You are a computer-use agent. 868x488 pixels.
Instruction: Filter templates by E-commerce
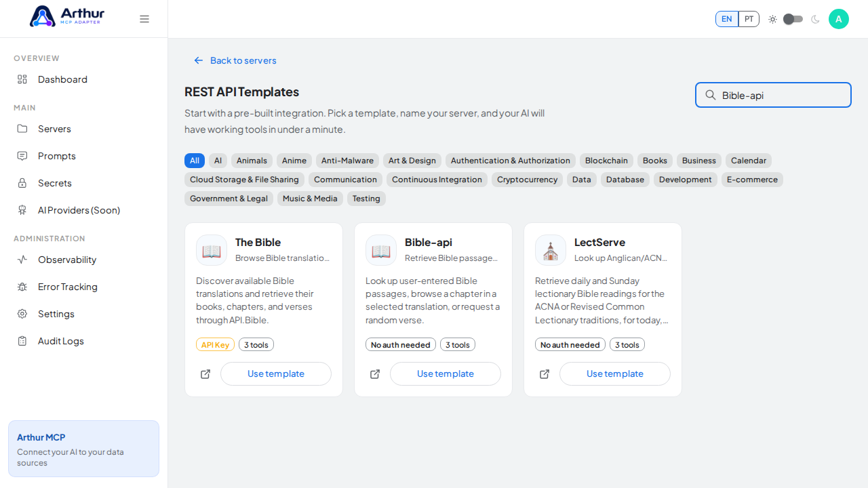tap(752, 180)
